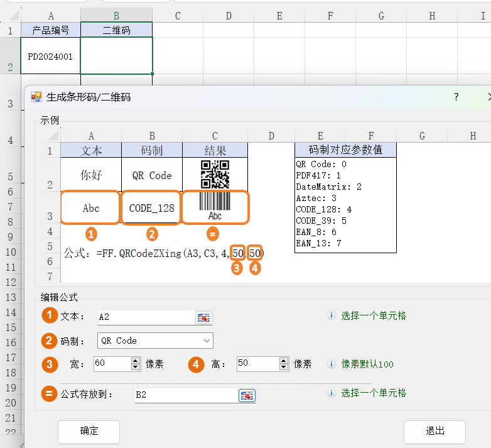Increase the 宽 value with the up arrow
This screenshot has height=448, width=491.
pos(136,361)
